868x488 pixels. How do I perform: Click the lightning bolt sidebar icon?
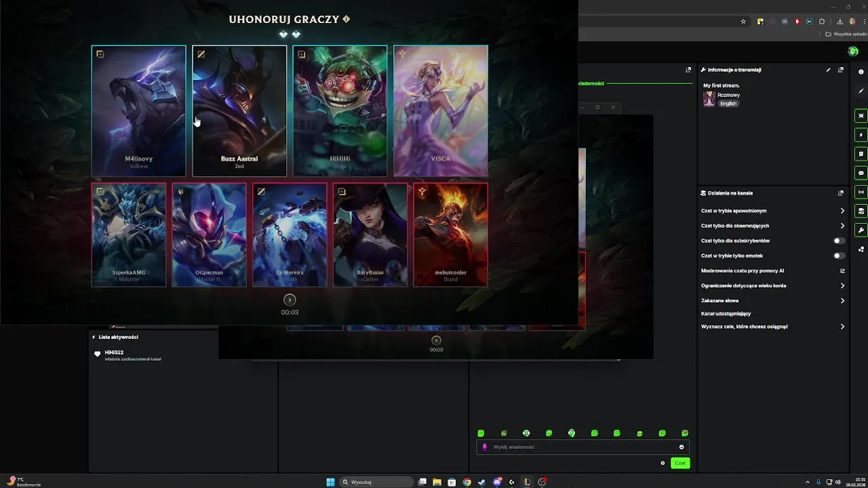point(861,135)
